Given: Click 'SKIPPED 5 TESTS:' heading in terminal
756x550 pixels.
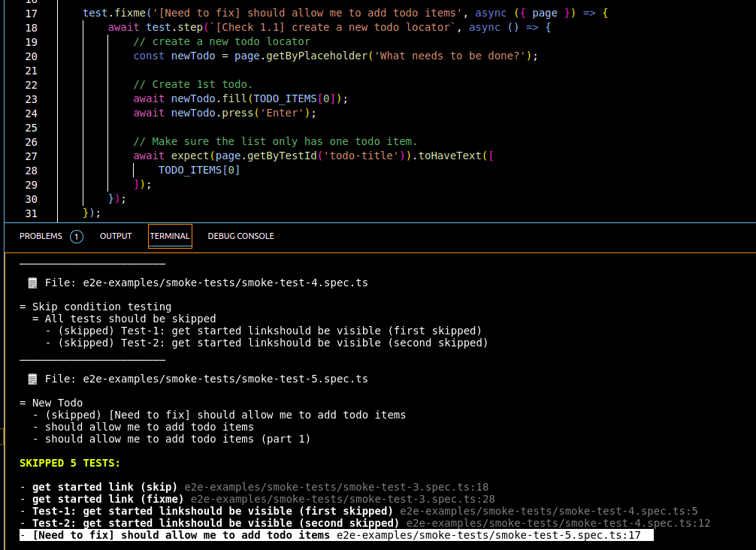Looking at the screenshot, I should click(x=70, y=464).
